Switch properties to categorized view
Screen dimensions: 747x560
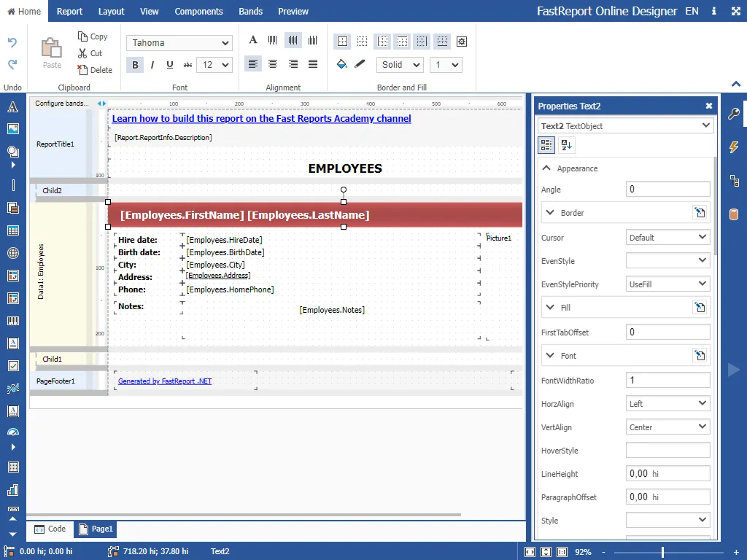click(546, 145)
